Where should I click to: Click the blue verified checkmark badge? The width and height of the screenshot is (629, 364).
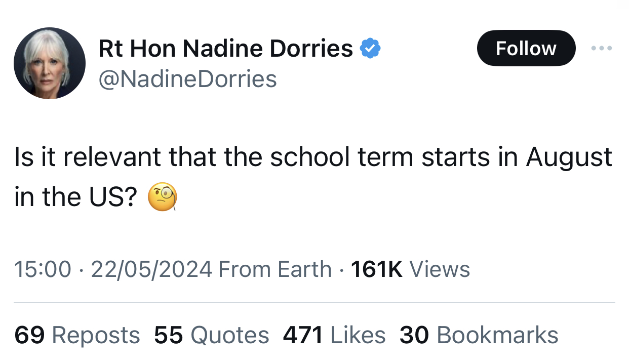tap(370, 49)
